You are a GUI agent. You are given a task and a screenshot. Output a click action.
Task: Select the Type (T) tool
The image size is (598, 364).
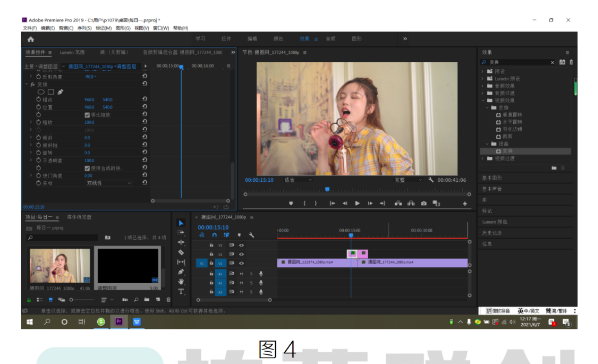point(181,292)
